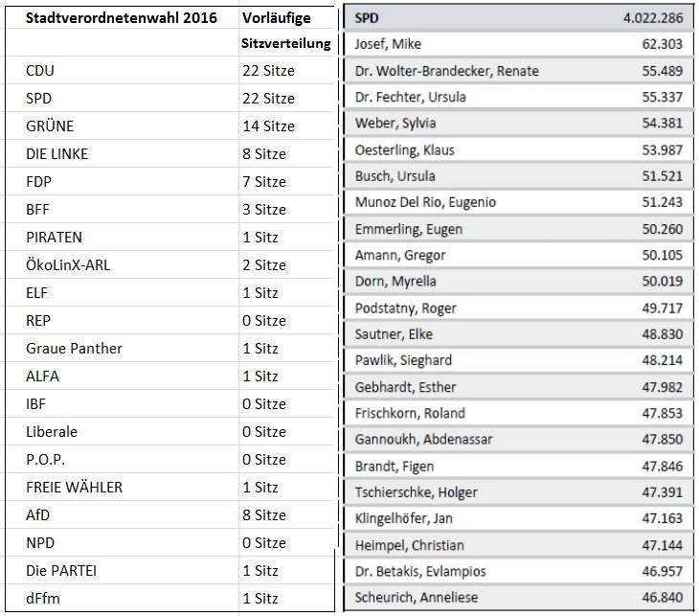This screenshot has width=699, height=616.
Task: Select the FREIE WÄHLER row label
Action: point(123,487)
